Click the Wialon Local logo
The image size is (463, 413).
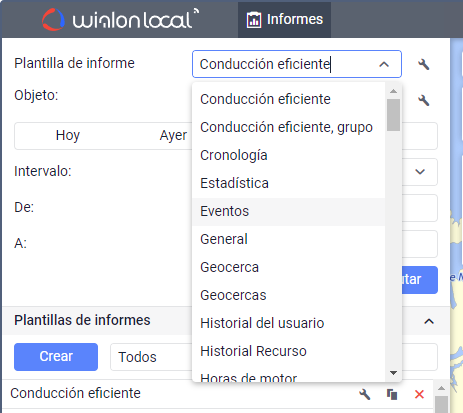tap(120, 20)
